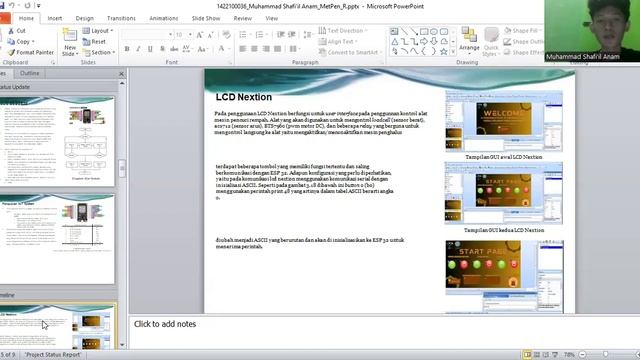
Task: Open the Review ribbon tab
Action: coord(242,18)
